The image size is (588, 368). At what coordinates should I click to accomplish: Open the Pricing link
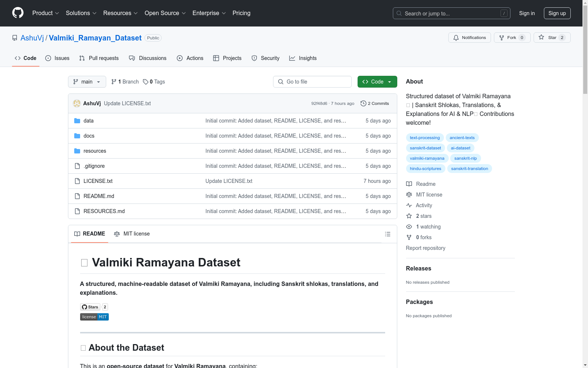tap(241, 13)
